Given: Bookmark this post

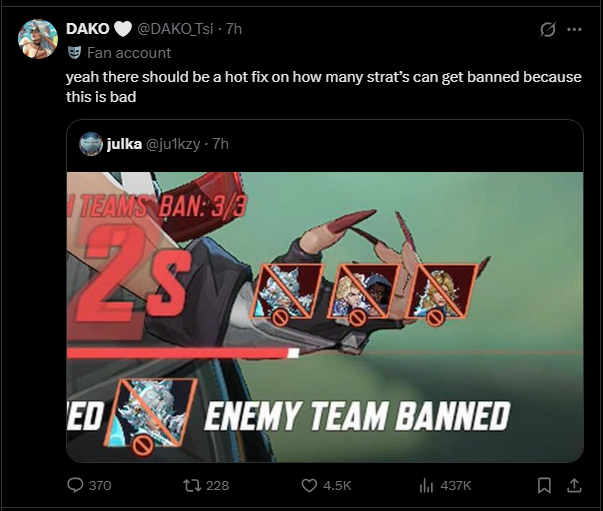Looking at the screenshot, I should pyautogui.click(x=544, y=485).
